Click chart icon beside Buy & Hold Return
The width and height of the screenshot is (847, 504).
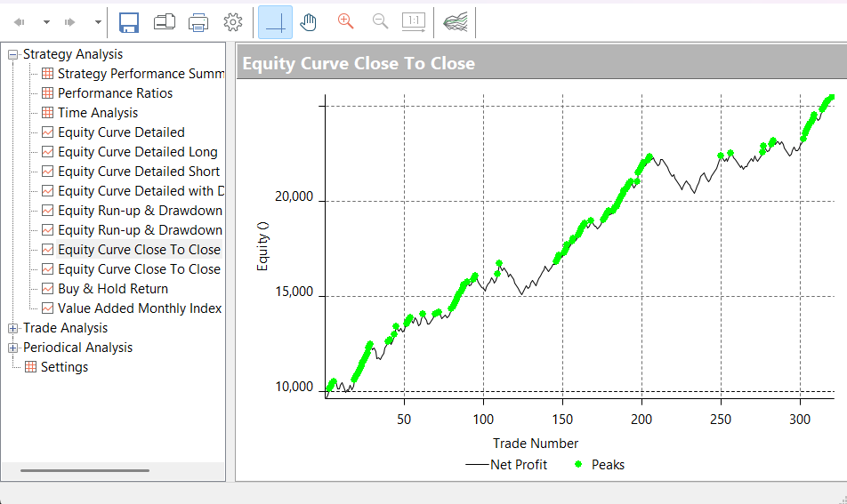point(47,289)
